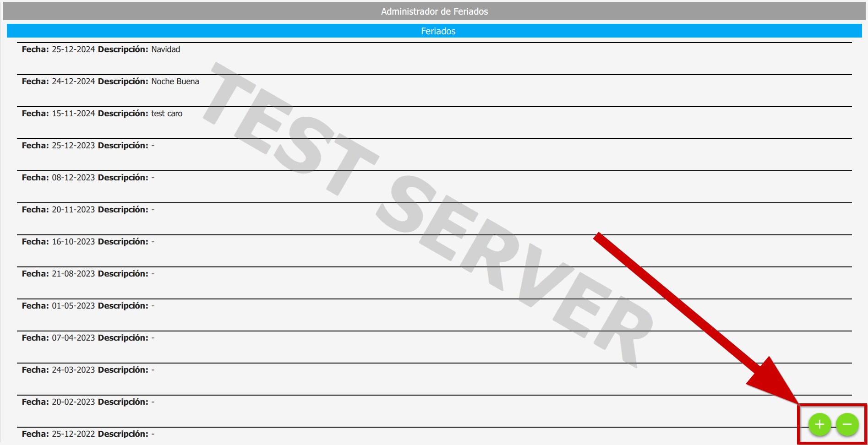Screen dimensions: 868x445
Task: Select the holiday row dated 25-12-2023
Action: click(73, 146)
